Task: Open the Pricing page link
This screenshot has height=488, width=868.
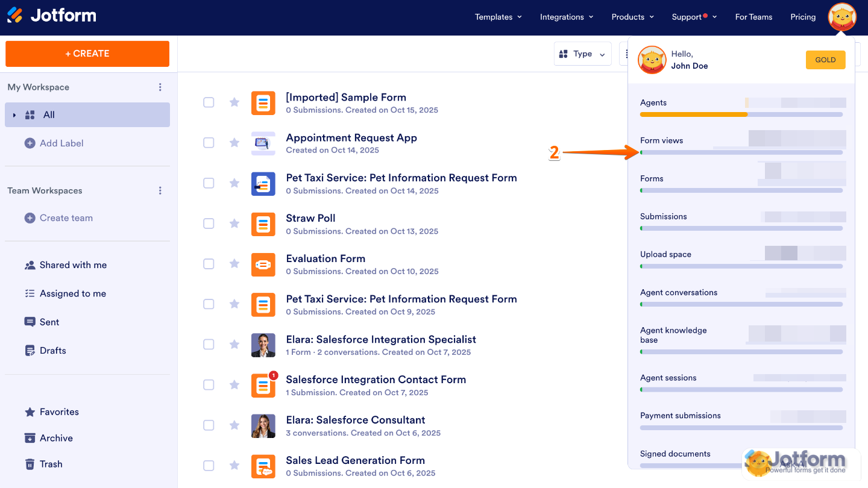Action: [x=803, y=17]
